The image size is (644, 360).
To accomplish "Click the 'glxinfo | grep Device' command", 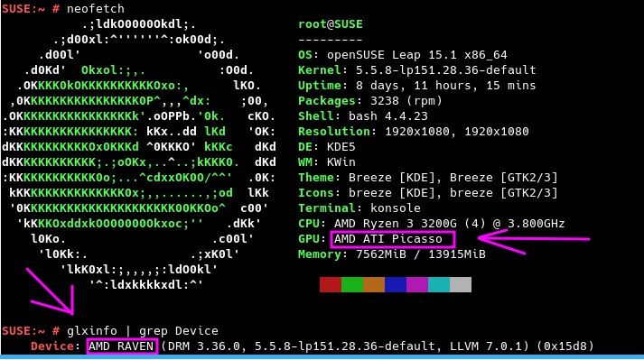I will (143, 331).
